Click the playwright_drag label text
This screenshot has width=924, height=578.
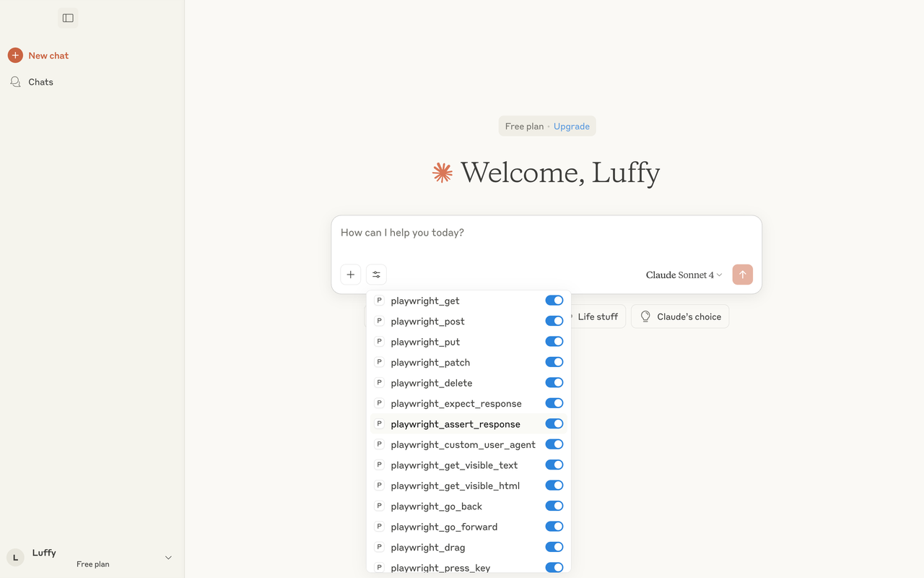428,548
